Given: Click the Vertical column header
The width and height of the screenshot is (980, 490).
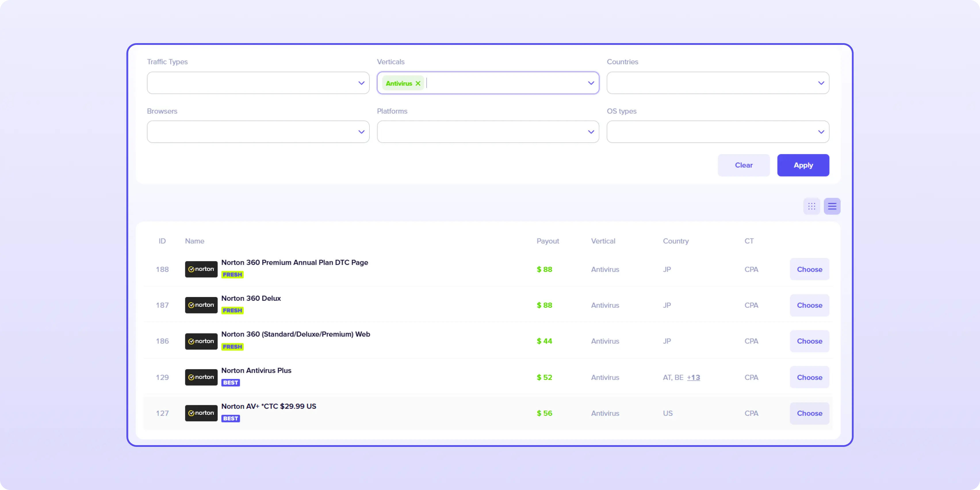Looking at the screenshot, I should coord(603,241).
